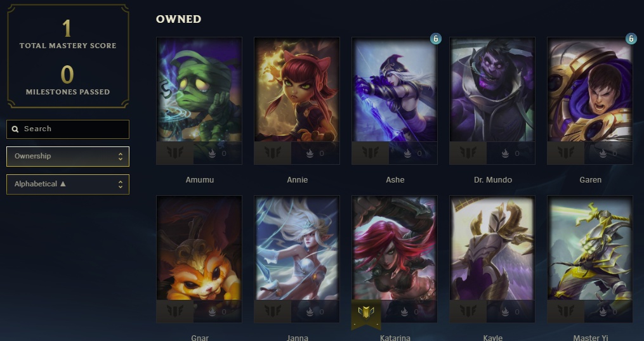644x341 pixels.
Task: Click the mastery crest icon under Kayle
Action: (x=468, y=311)
